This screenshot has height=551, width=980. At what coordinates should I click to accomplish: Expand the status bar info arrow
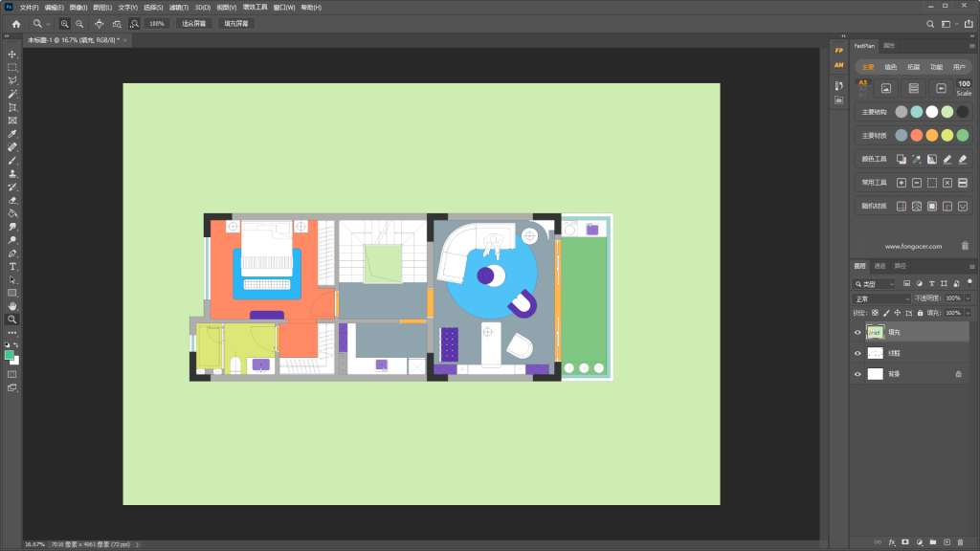[138, 544]
